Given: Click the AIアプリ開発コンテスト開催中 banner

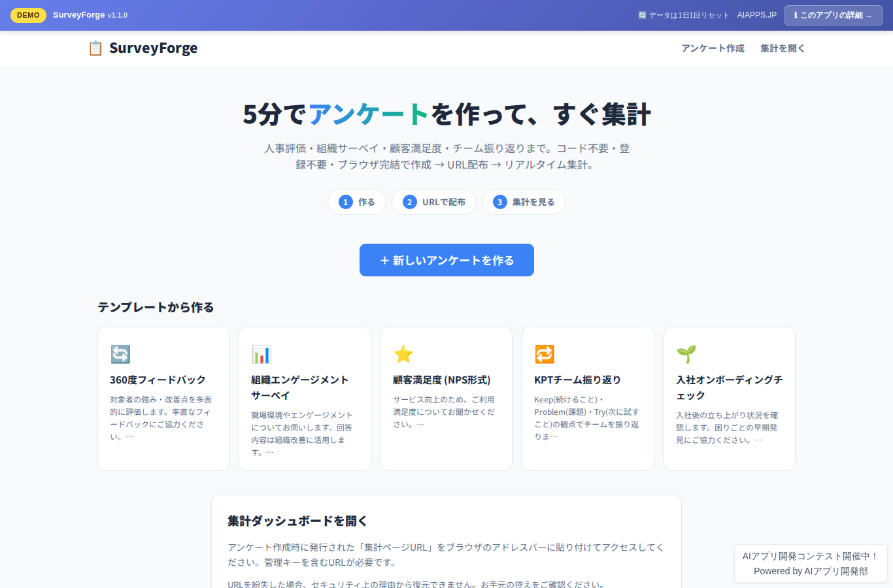Looking at the screenshot, I should [811, 556].
